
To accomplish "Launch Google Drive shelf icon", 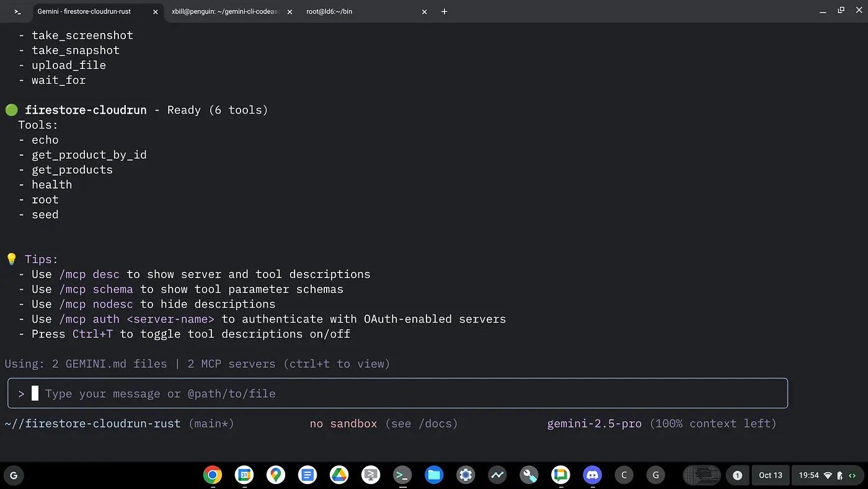I will coord(339,475).
